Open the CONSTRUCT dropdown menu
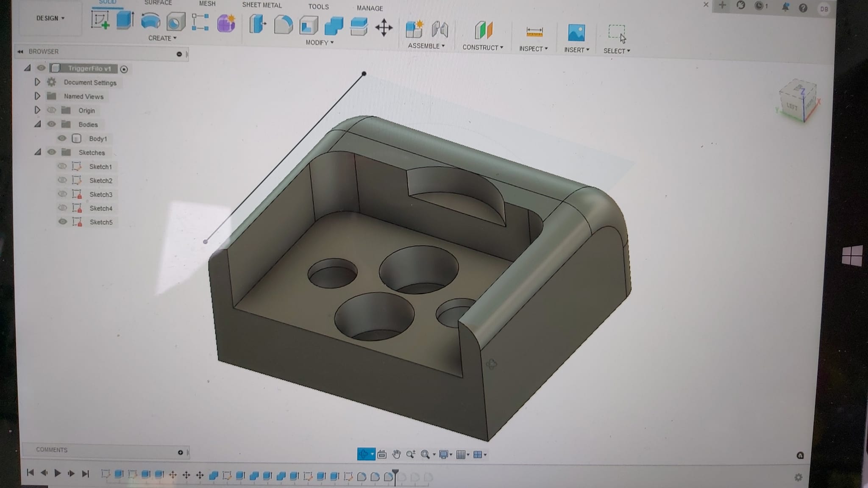Screen dimensions: 868x488 tap(483, 47)
